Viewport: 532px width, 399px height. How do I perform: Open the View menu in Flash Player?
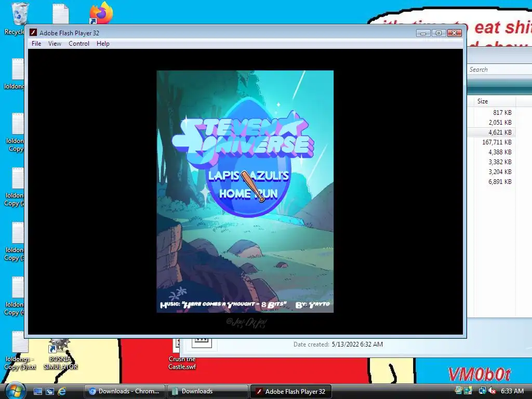[55, 44]
